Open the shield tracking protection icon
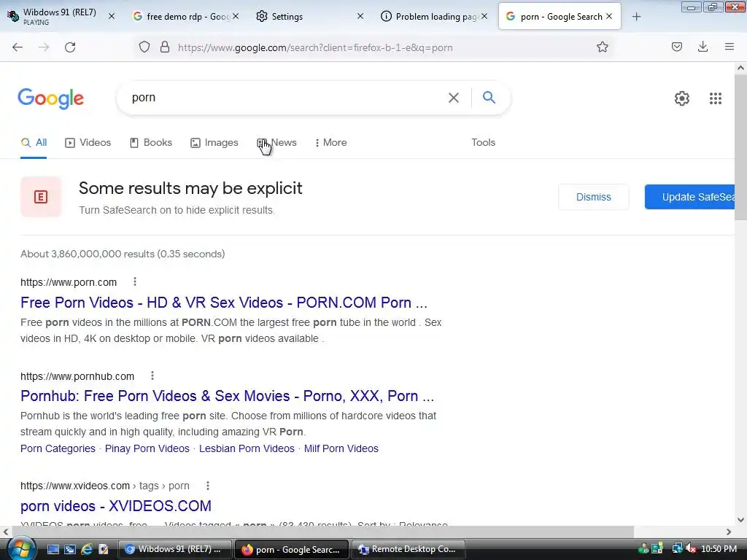 pyautogui.click(x=144, y=47)
